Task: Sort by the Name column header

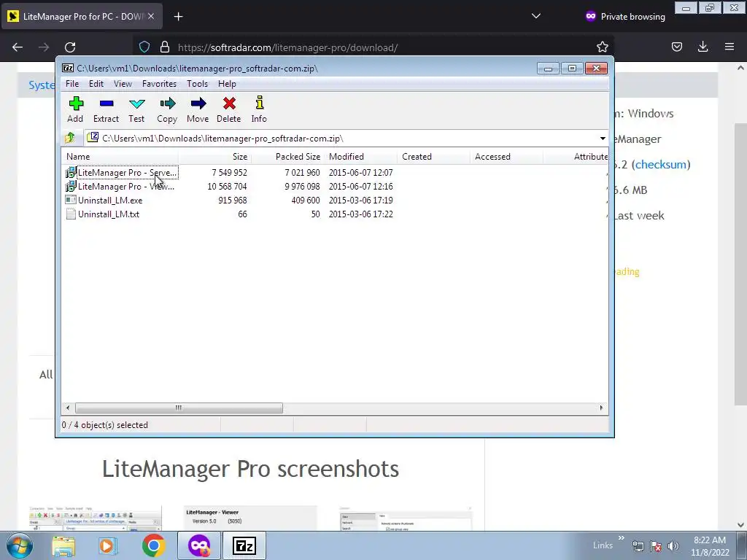Action: point(120,157)
